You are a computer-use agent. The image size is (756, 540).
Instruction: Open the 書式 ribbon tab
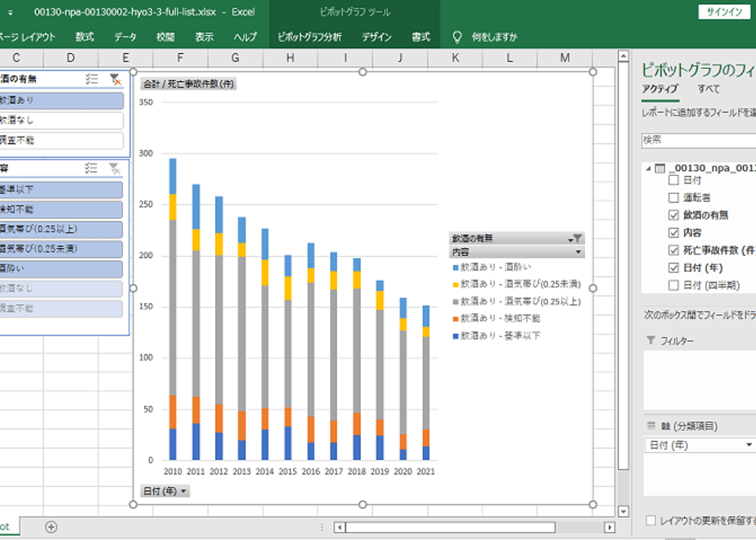click(x=421, y=37)
